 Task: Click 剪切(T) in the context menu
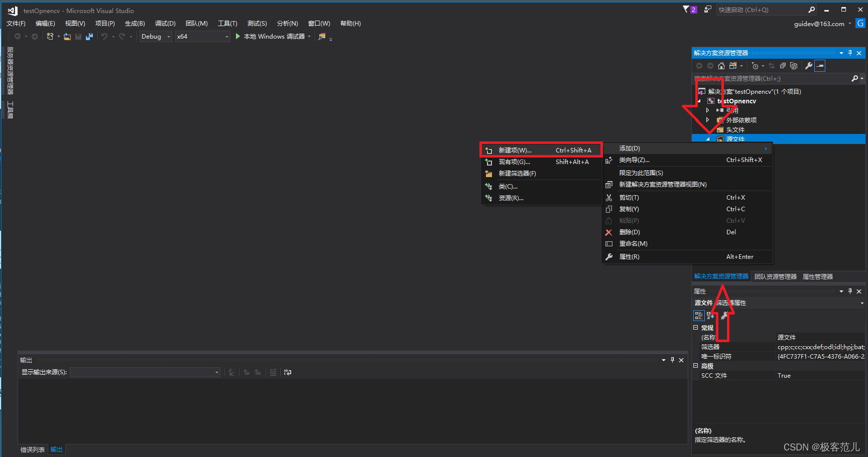pyautogui.click(x=687, y=198)
